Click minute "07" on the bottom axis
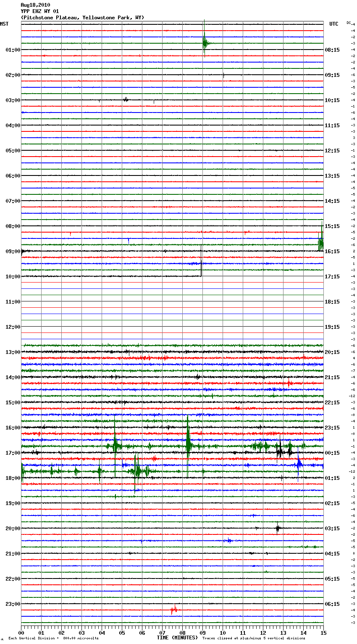Viewport: 357px width, 644px height. [x=162, y=633]
